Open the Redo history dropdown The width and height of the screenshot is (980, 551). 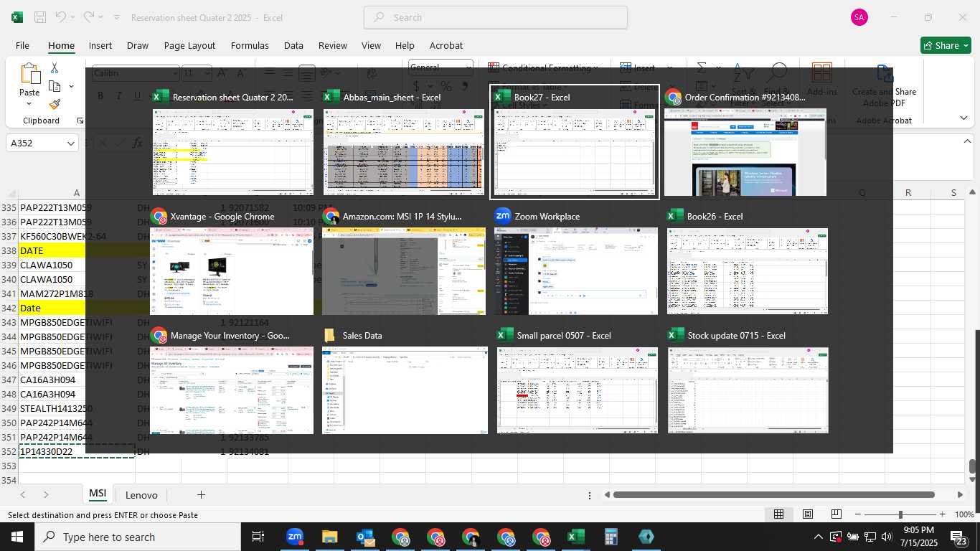(x=100, y=17)
